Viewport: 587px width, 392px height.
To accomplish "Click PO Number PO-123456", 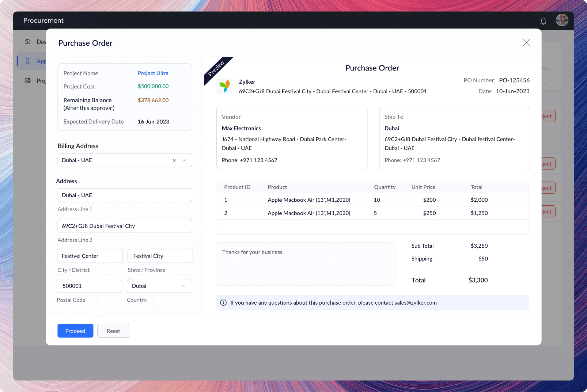I will [x=514, y=80].
